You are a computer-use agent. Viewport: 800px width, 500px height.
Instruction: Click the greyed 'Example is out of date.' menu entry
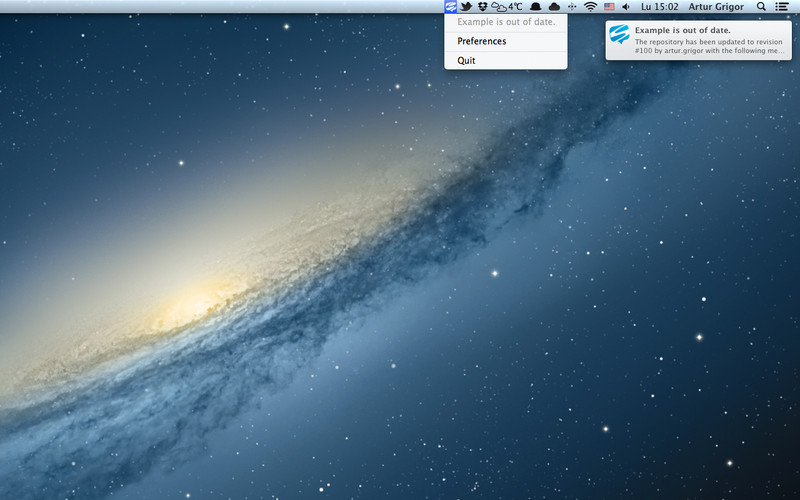pos(506,22)
